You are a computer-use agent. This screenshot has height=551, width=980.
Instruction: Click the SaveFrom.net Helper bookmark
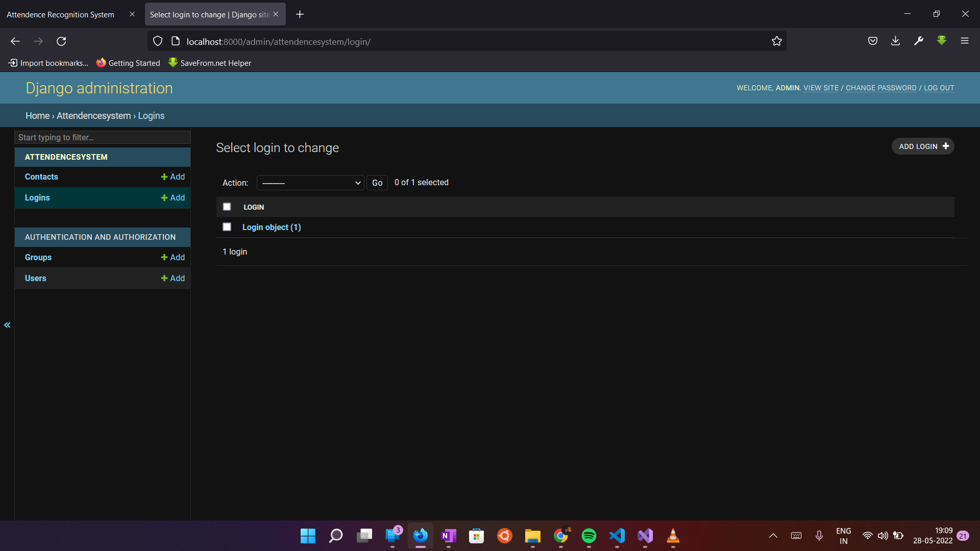[215, 63]
